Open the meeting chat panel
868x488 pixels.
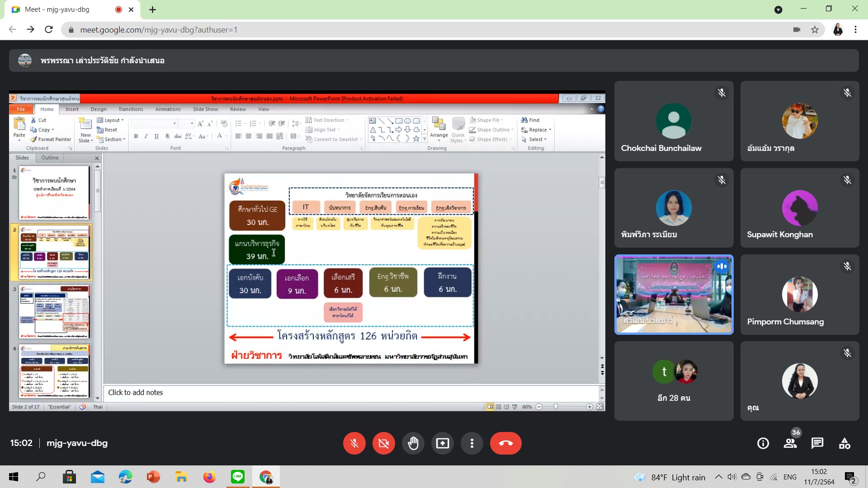click(x=817, y=443)
